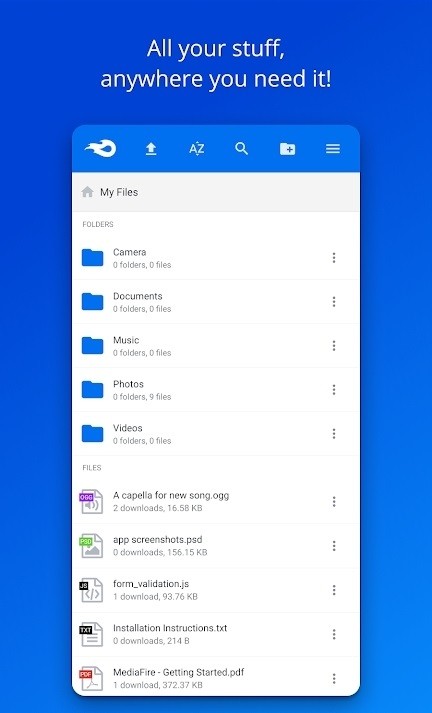Tap the MediaFire flame logo
The width and height of the screenshot is (432, 713).
coord(100,149)
